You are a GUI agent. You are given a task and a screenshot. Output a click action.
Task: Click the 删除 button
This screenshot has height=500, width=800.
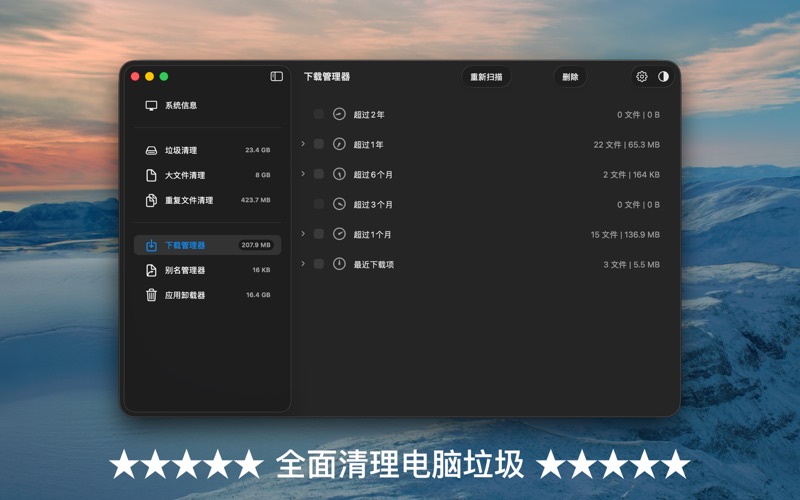570,77
